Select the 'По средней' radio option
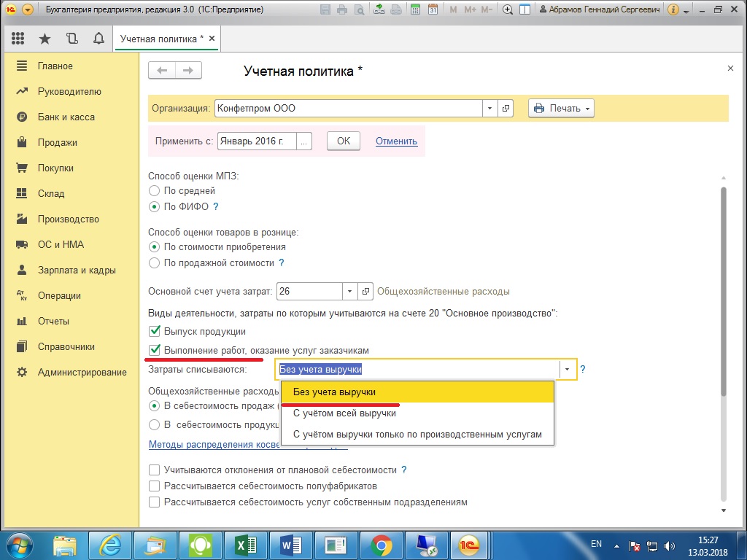This screenshot has width=747, height=560. (154, 190)
